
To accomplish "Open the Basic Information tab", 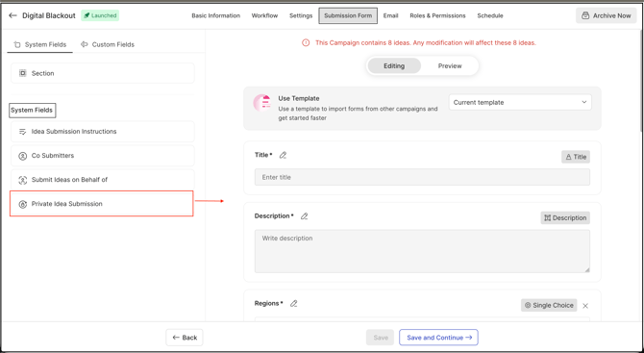I will click(x=216, y=15).
